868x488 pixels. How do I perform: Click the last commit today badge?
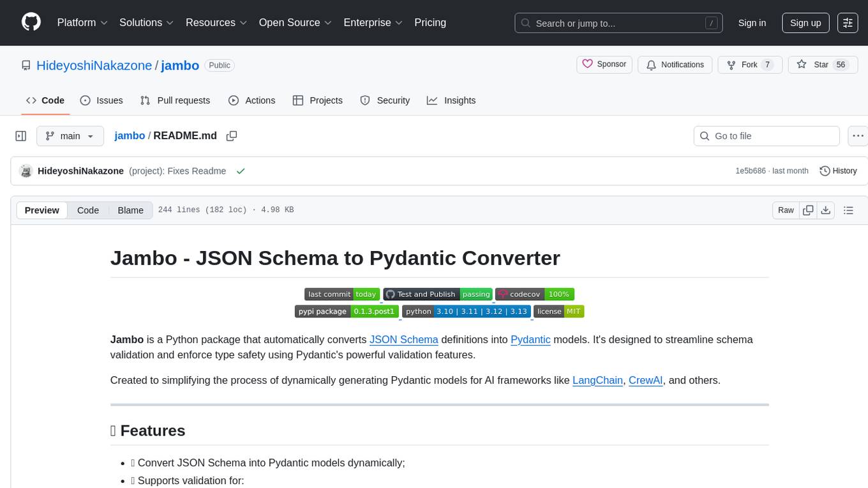pos(342,294)
